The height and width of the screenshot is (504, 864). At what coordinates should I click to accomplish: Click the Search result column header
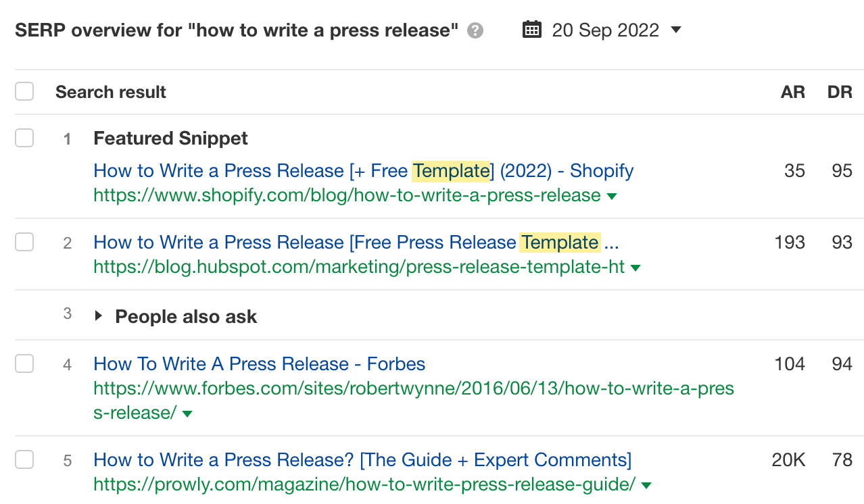pos(110,91)
